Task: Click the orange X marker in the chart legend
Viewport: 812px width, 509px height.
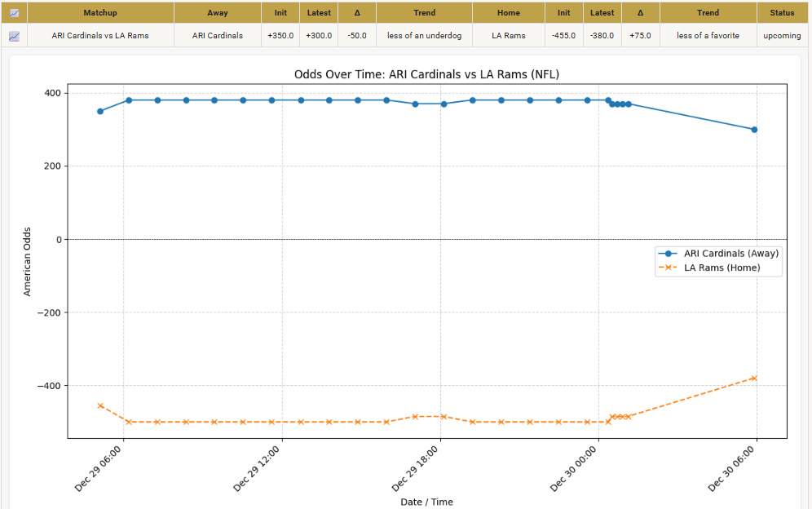Action: [670, 267]
